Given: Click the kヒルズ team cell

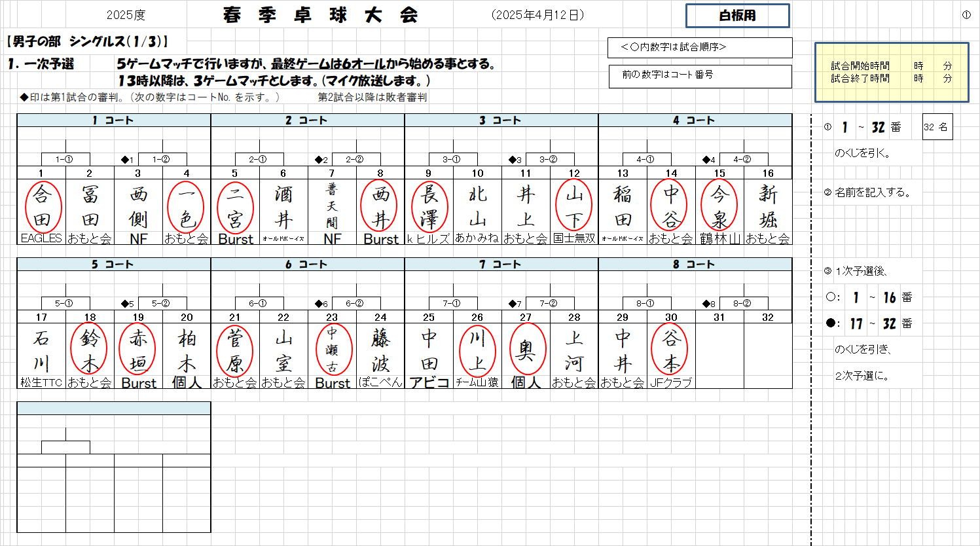Looking at the screenshot, I should tap(429, 239).
